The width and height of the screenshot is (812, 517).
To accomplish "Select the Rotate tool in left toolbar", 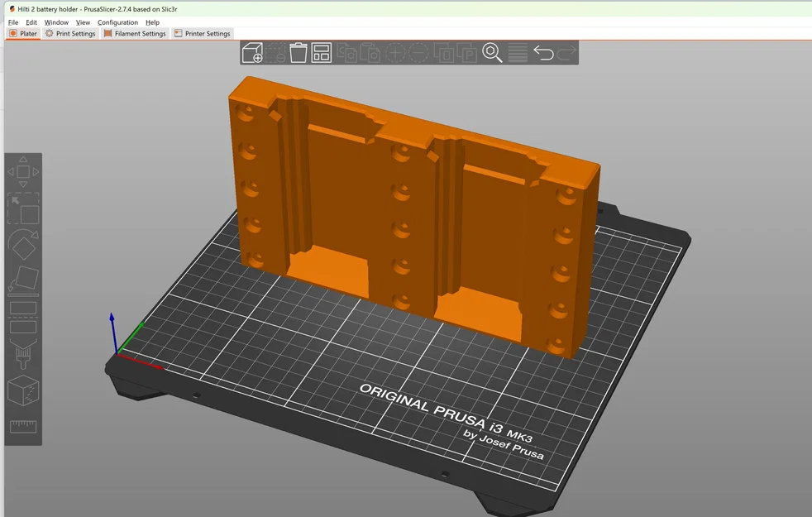I will coord(23,244).
